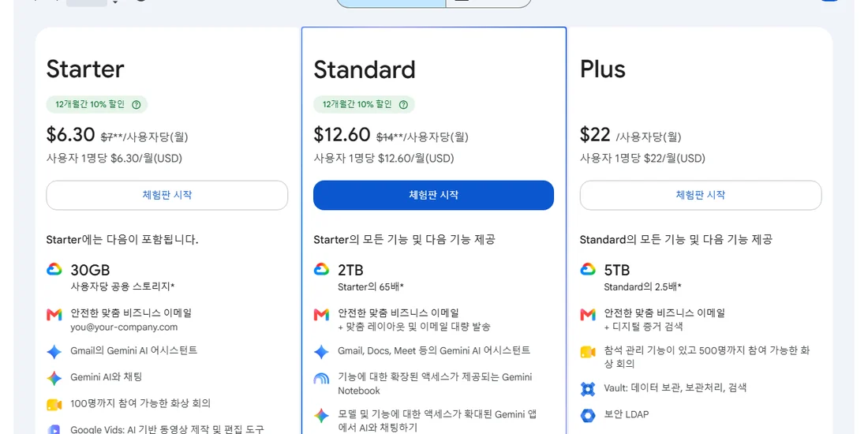This screenshot has height=434, width=868.
Task: Click the Gemini Notebook feature description
Action: tap(435, 383)
